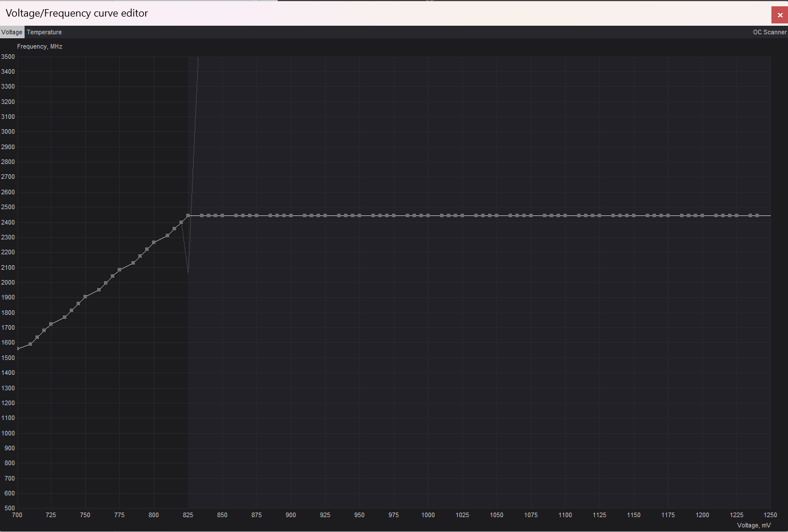Click the 825 voltage axis label

point(188,515)
